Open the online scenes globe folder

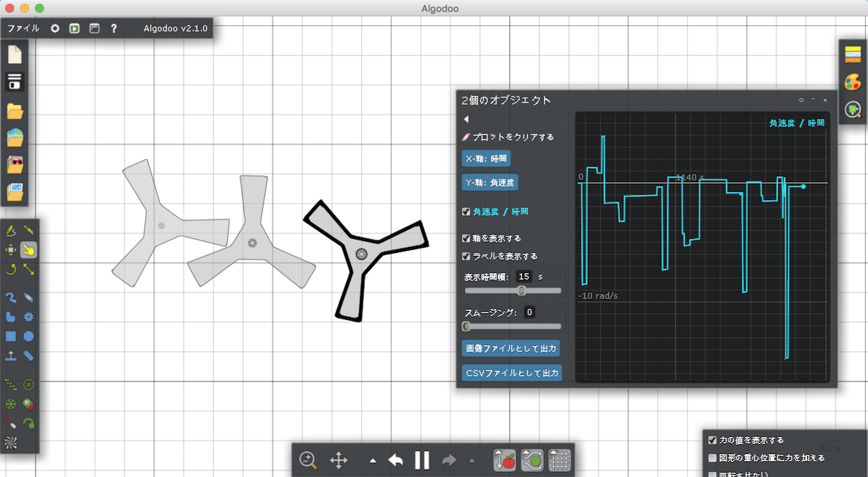[15, 138]
